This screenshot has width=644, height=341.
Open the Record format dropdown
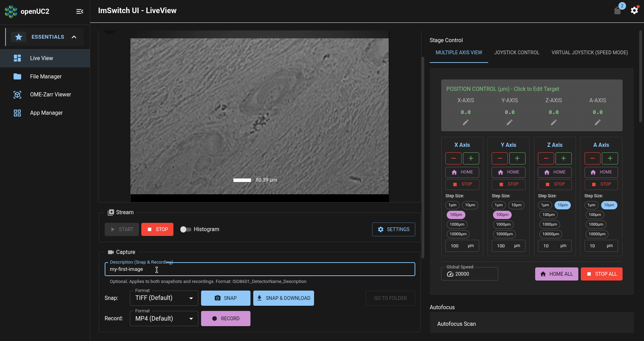(163, 318)
